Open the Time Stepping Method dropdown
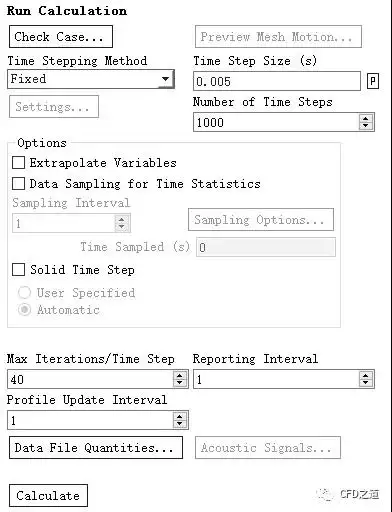 click(91, 79)
